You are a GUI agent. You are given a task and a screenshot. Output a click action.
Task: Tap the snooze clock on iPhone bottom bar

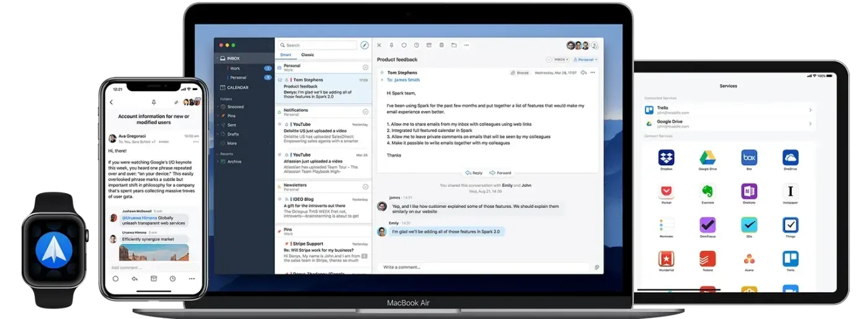pyautogui.click(x=172, y=279)
